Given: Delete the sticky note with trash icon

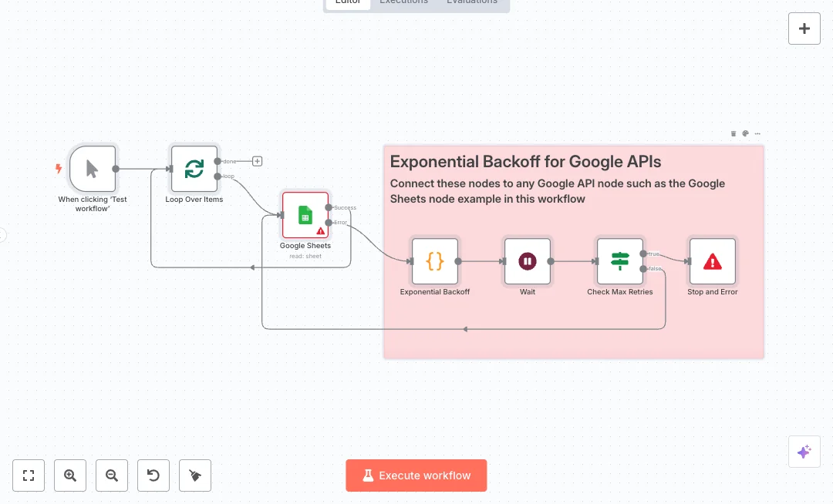Looking at the screenshot, I should 734,133.
